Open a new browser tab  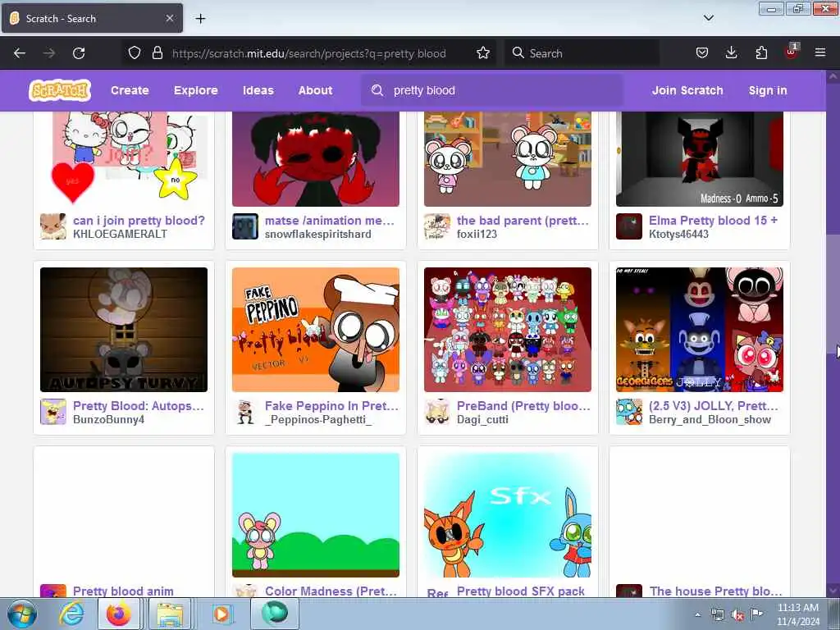point(200,19)
